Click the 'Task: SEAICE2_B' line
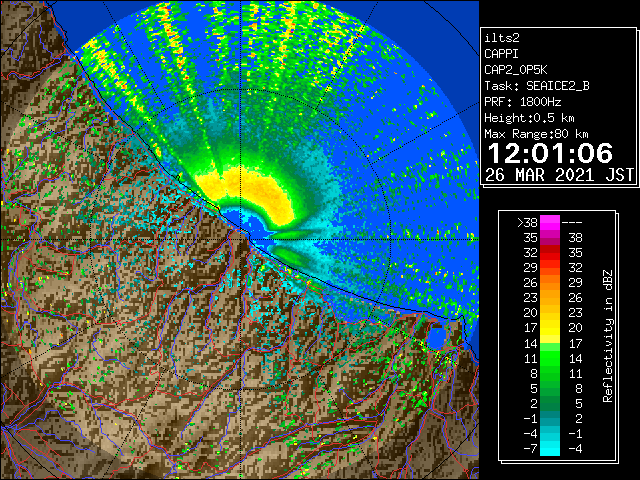The image size is (640, 480). (537, 86)
